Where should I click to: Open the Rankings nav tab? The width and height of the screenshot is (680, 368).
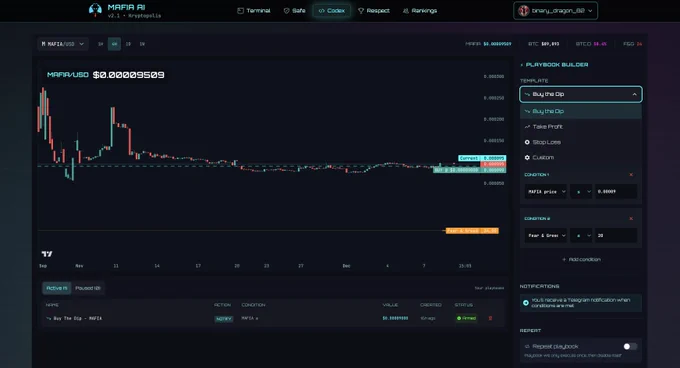pos(420,10)
